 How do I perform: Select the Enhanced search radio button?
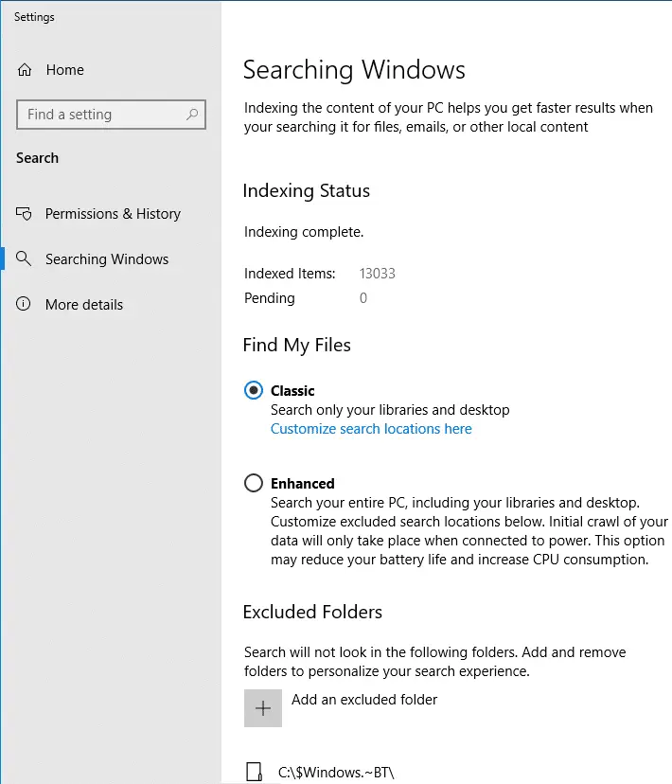[x=254, y=483]
